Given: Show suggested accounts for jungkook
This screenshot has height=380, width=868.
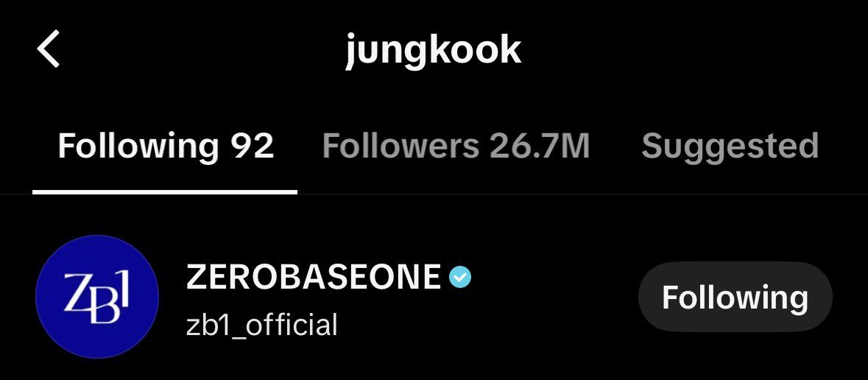Looking at the screenshot, I should tap(730, 146).
